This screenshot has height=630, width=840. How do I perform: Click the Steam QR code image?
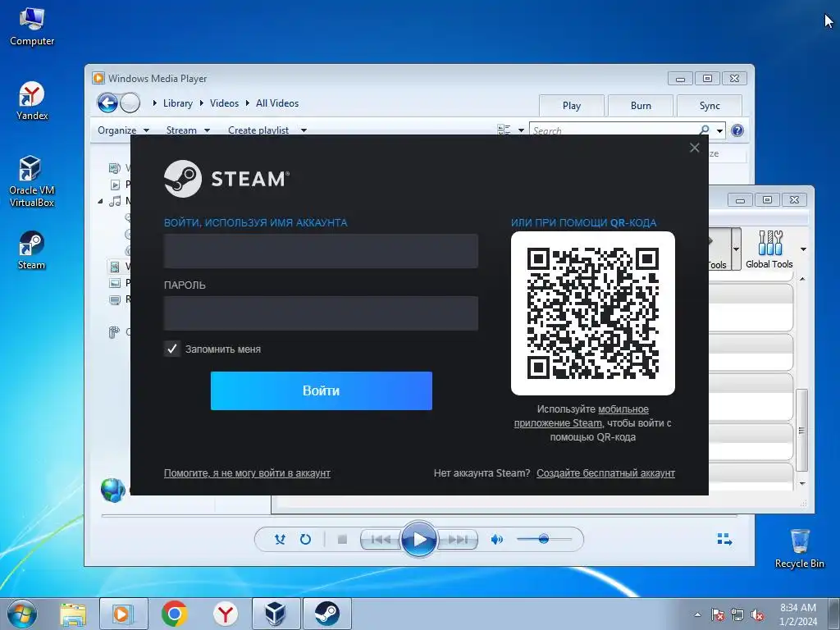[592, 313]
